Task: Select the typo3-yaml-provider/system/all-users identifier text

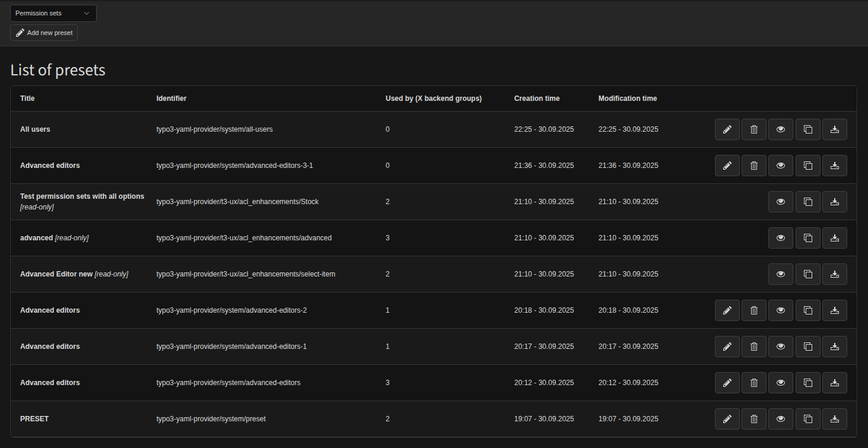Action: [x=214, y=129]
